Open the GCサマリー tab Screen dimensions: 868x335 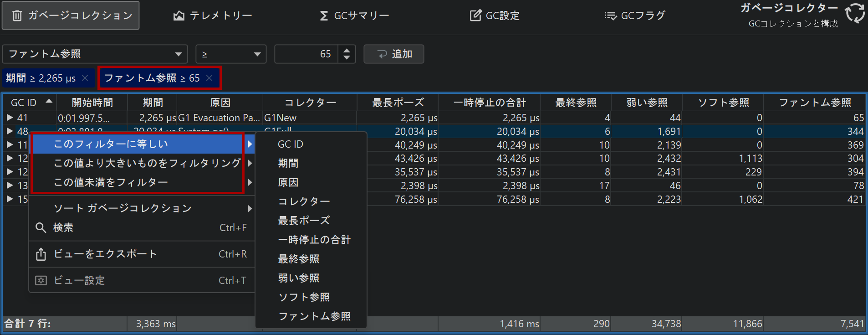tap(354, 16)
